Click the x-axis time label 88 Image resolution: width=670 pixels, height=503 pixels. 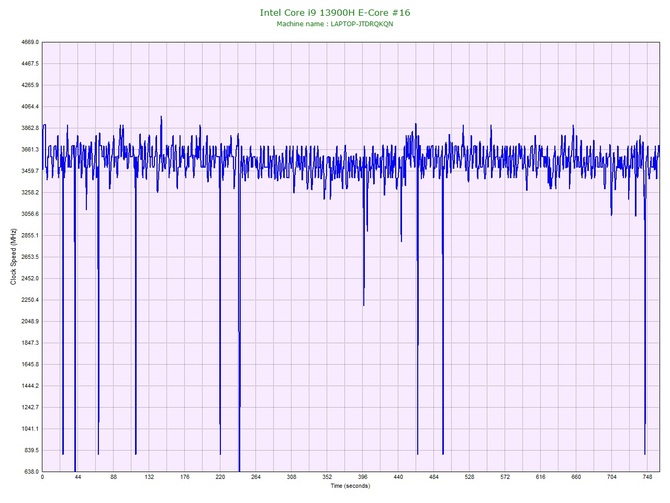pos(113,477)
